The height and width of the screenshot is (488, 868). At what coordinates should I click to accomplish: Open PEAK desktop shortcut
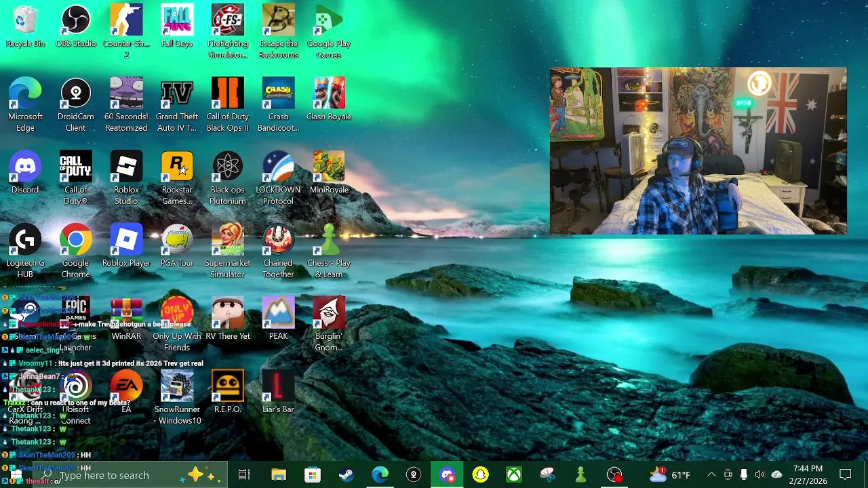pos(278,319)
